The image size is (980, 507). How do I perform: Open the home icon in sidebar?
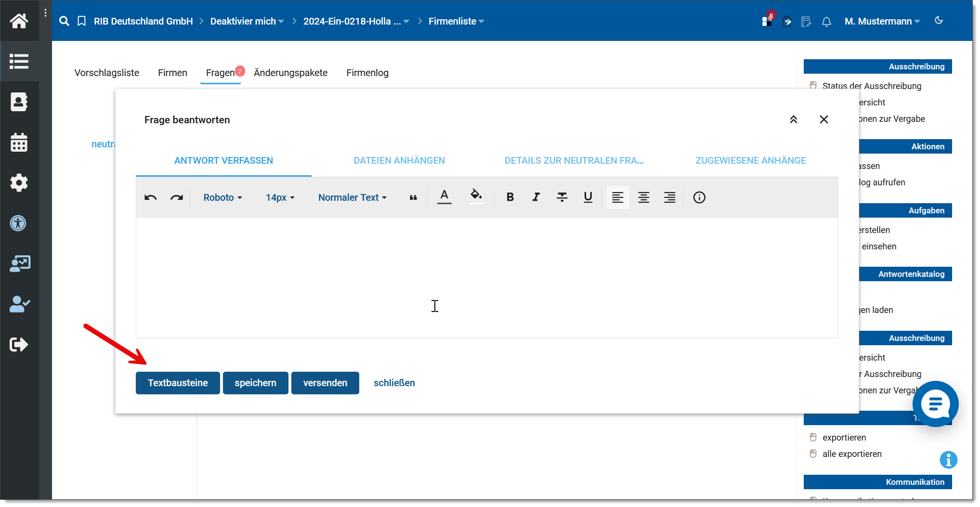[x=19, y=21]
